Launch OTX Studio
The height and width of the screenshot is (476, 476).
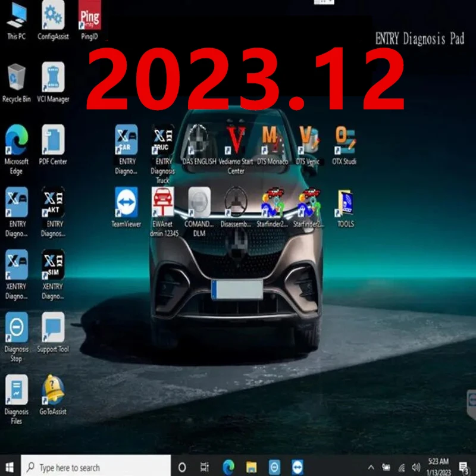[x=345, y=145]
